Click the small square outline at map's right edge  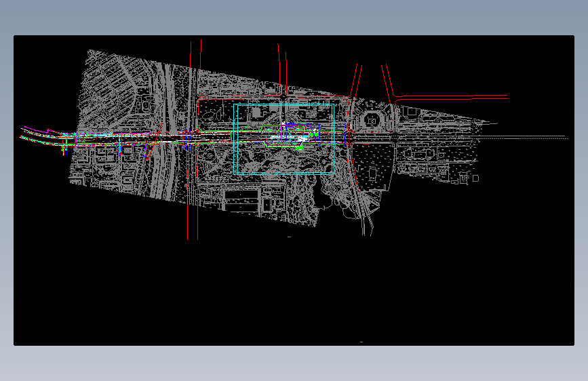point(475,178)
